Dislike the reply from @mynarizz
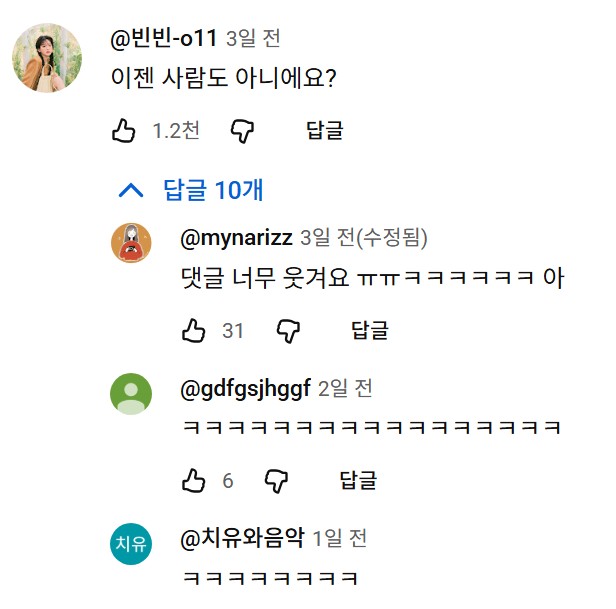The width and height of the screenshot is (616, 609). (288, 330)
